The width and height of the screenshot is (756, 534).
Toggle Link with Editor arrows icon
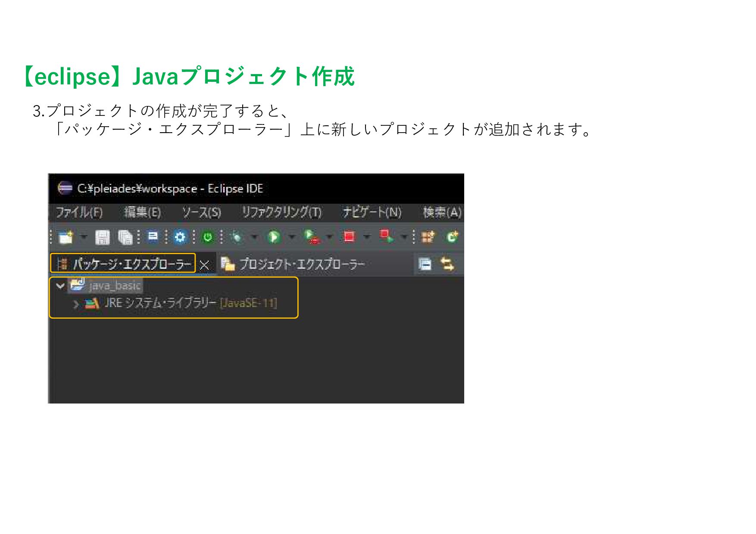(x=447, y=264)
